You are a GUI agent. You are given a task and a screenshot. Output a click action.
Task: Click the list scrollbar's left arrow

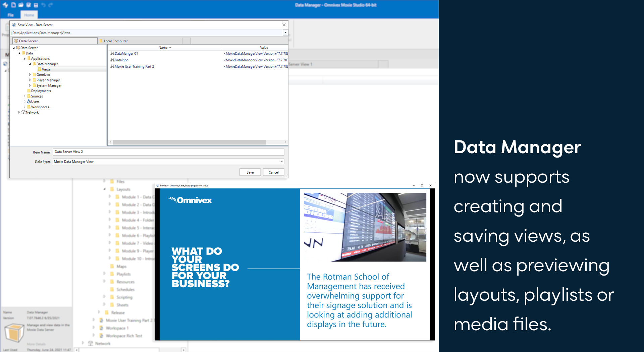(110, 142)
